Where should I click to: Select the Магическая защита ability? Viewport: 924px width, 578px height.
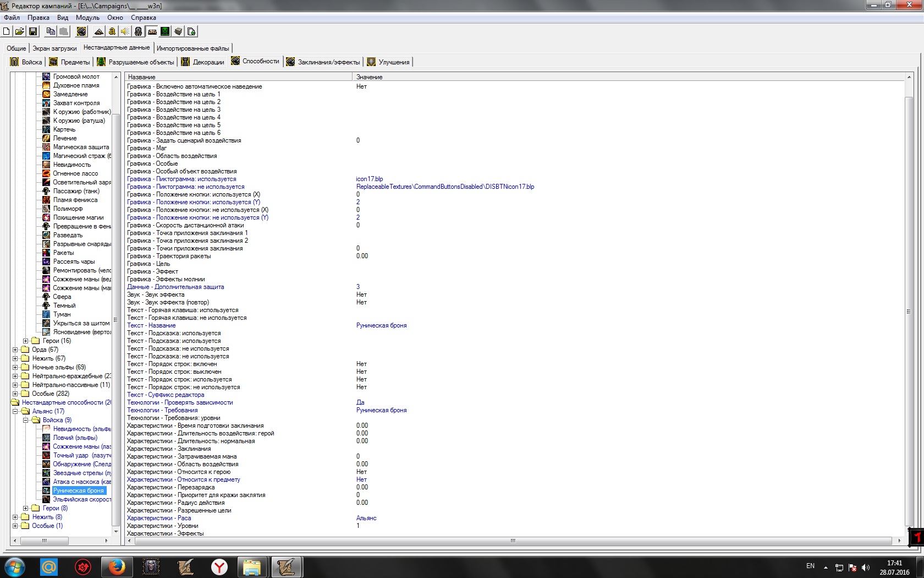81,147
